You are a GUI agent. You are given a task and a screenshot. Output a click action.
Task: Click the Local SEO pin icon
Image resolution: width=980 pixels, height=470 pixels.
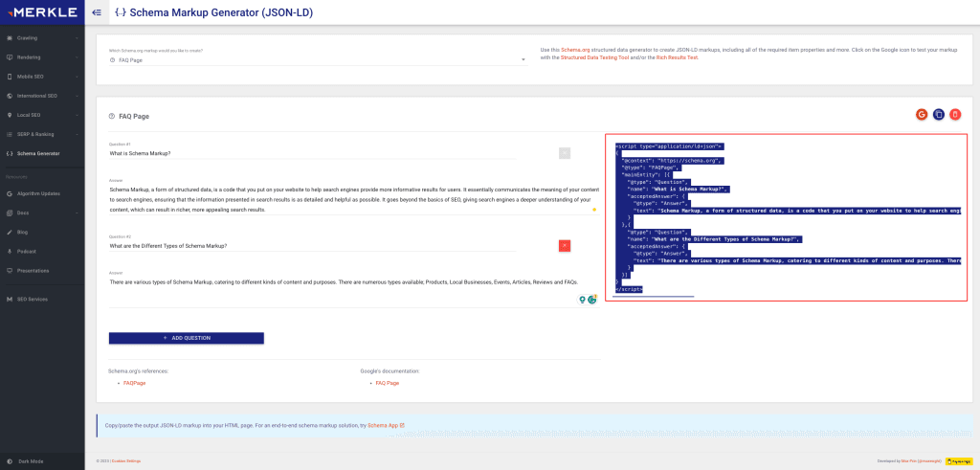[x=10, y=116]
